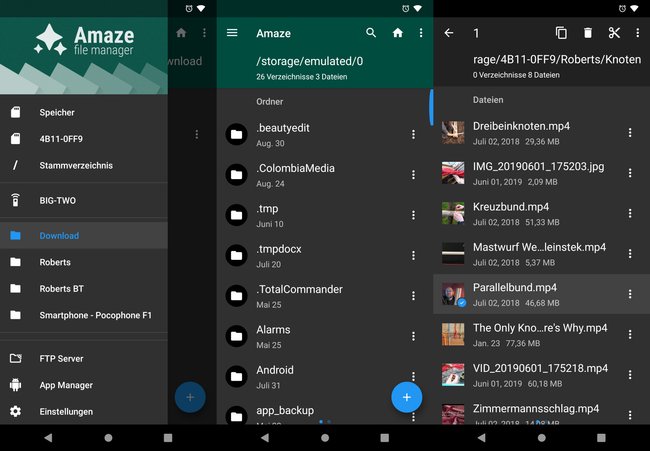Open options for Parallelbund.mp4
Screen dimensions: 650x451
(x=630, y=294)
